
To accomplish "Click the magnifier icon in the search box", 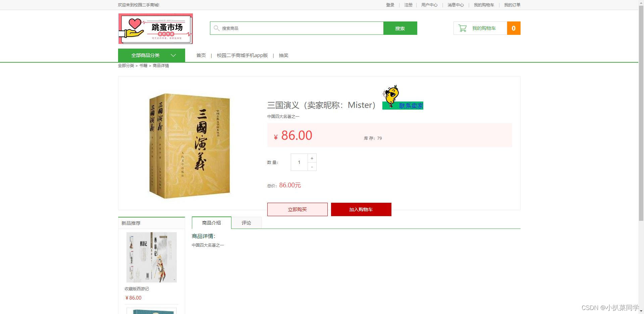I will [217, 28].
